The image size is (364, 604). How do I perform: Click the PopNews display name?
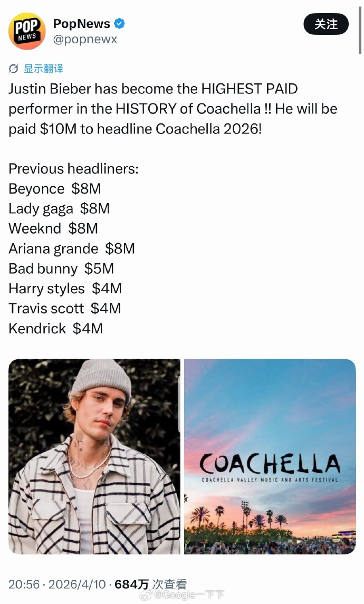coord(82,23)
